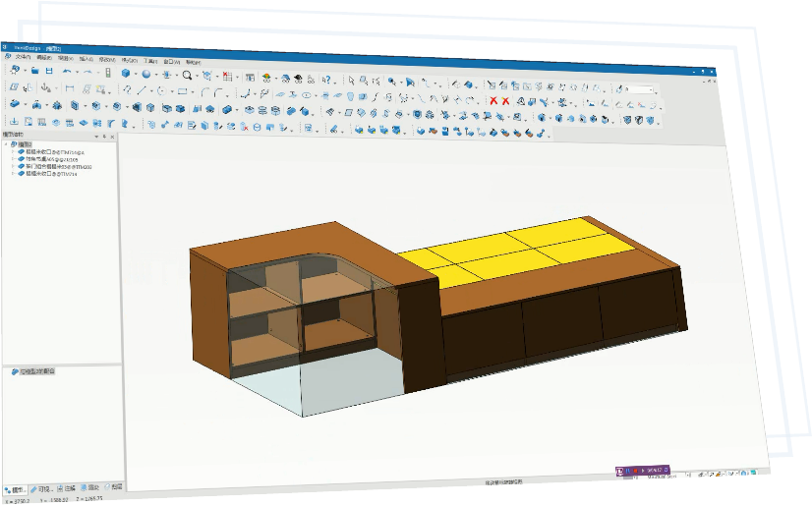This screenshot has height=506, width=812.
Task: Select the magnifier zoom tool
Action: 186,75
